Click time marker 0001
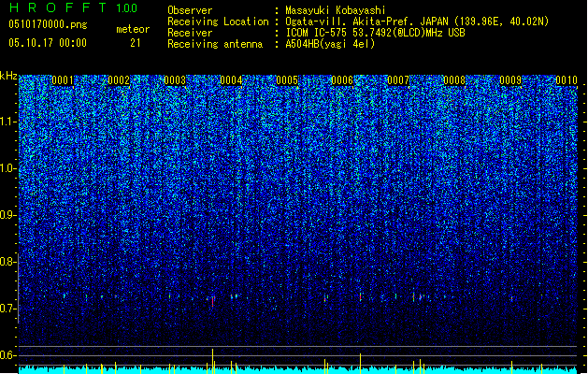Screen dimensions: 588x374 [x=63, y=80]
